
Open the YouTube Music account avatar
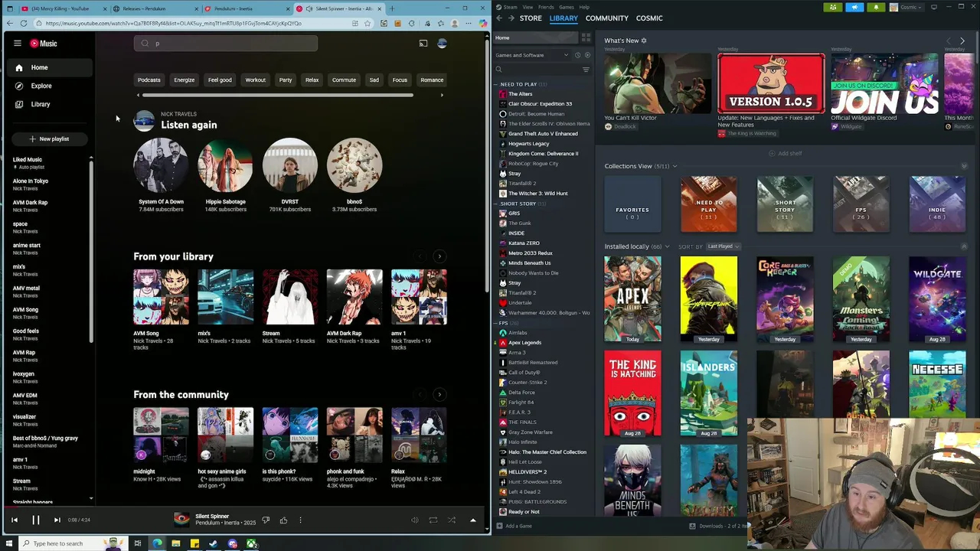tap(442, 44)
